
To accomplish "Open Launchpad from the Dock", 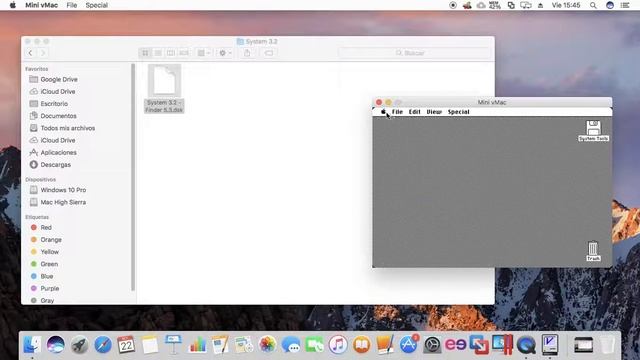I will coord(80,345).
